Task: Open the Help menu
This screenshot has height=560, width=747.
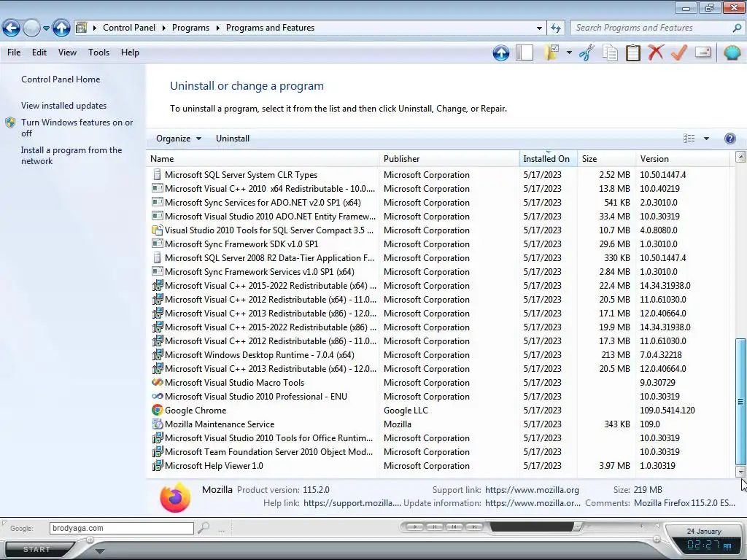Action: [130, 52]
